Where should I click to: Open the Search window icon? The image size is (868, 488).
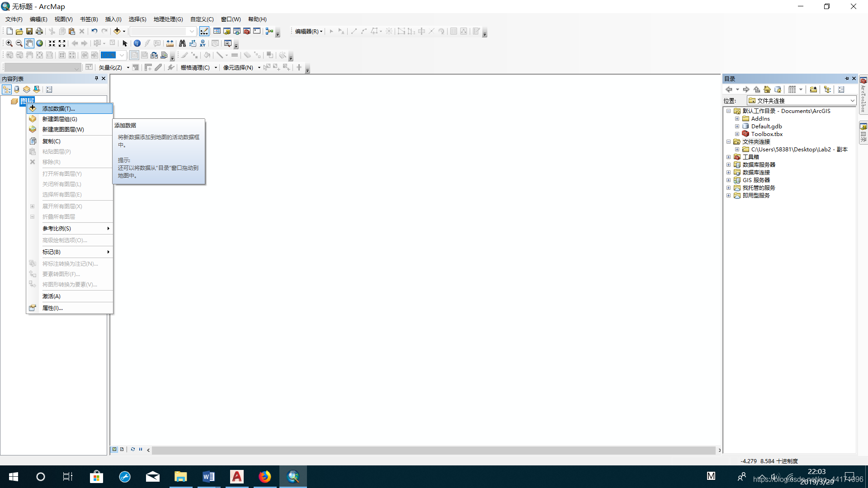click(x=237, y=31)
